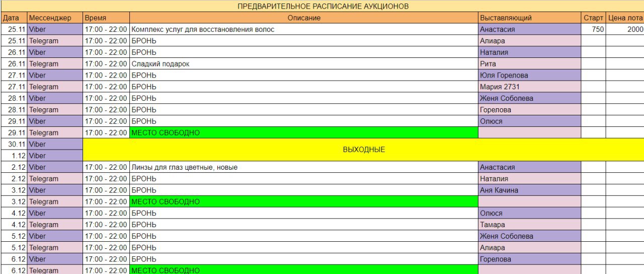Click the Цена лота column header
The height and width of the screenshot is (274, 644).
click(x=625, y=18)
